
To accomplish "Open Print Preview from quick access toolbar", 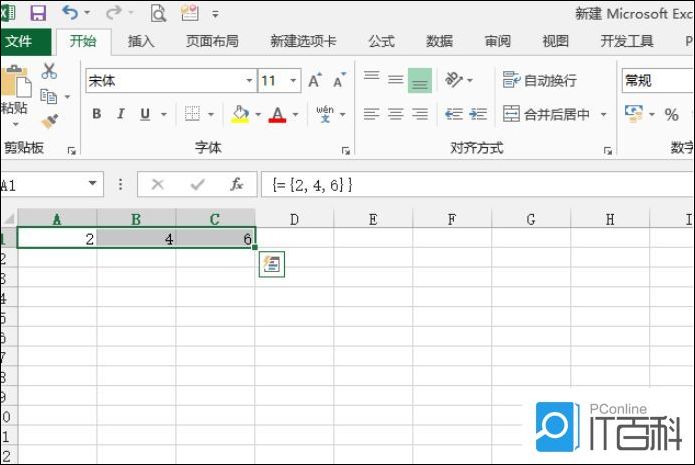I will point(158,13).
